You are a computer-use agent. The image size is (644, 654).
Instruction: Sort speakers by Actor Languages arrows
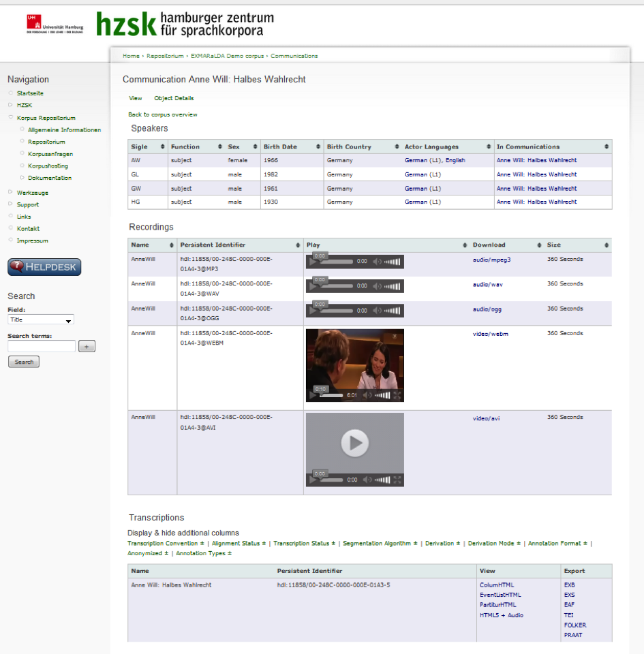489,147
